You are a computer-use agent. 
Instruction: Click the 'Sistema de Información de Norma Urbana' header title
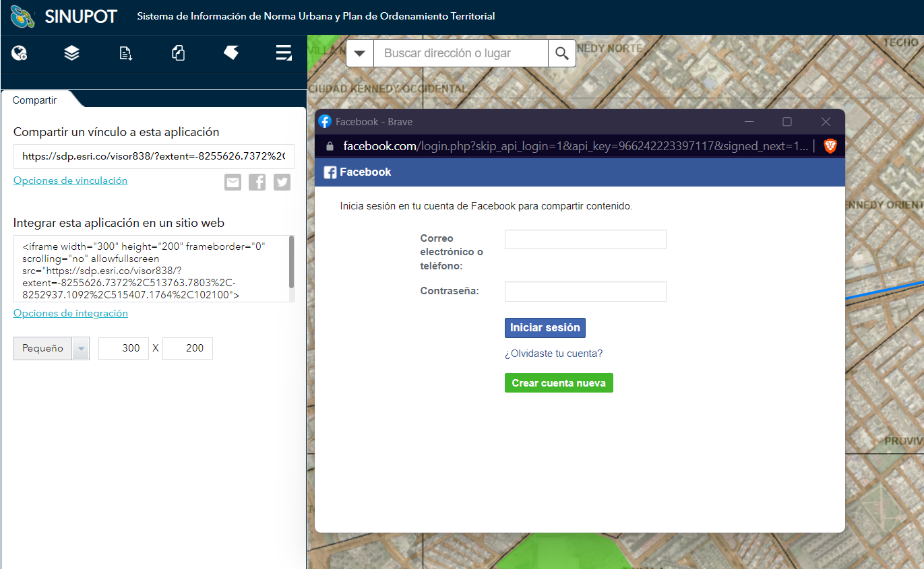316,16
